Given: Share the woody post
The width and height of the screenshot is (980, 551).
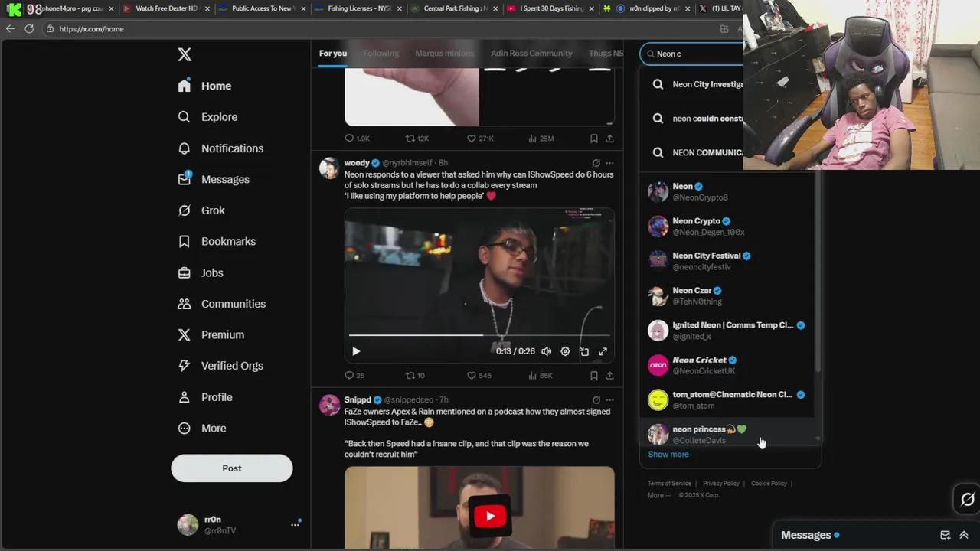Looking at the screenshot, I should coord(609,376).
